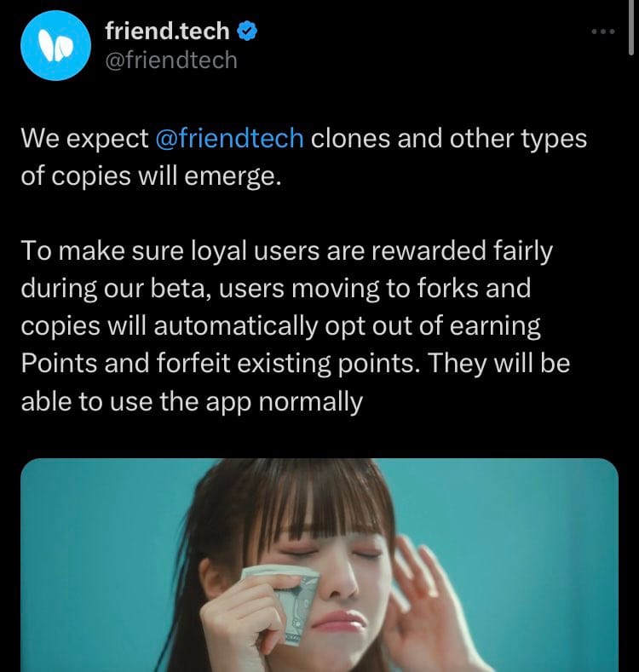This screenshot has width=639, height=672.
Task: Click the line "able to use the app normally"
Action: pos(192,401)
